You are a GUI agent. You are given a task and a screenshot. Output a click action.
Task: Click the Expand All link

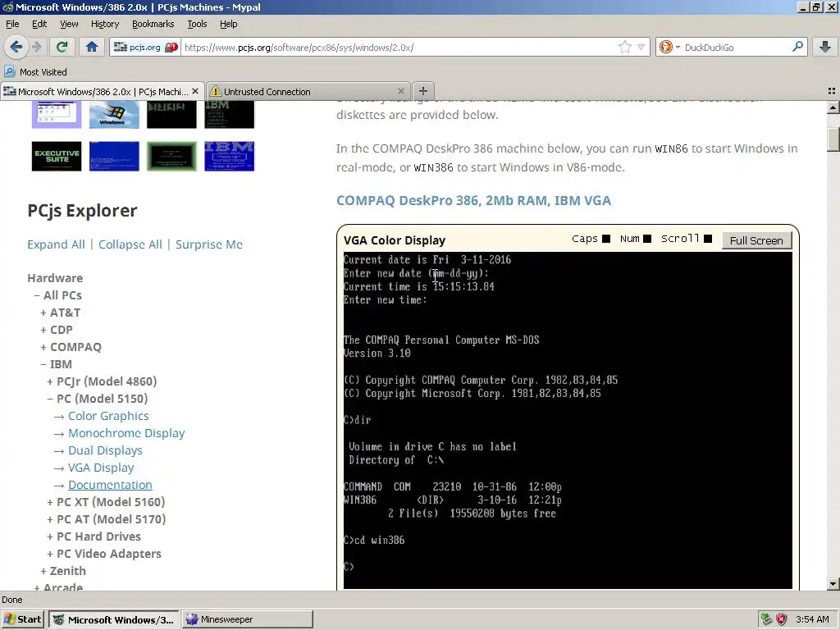pos(57,244)
